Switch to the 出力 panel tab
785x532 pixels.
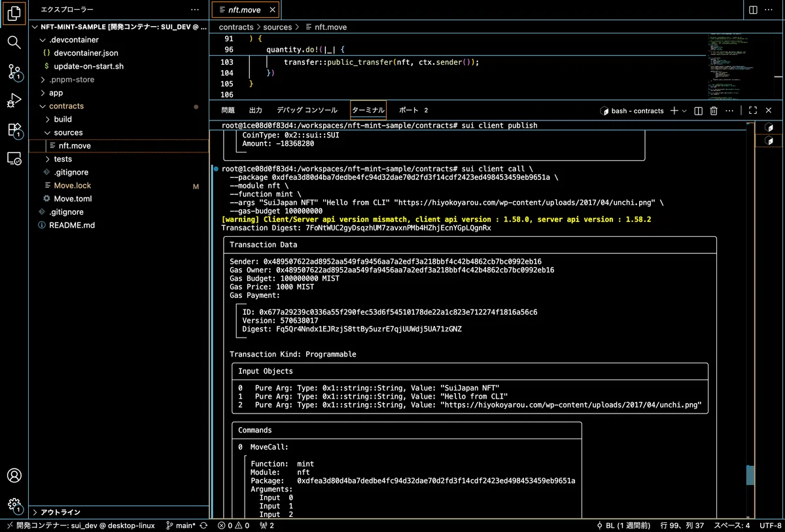[256, 111]
